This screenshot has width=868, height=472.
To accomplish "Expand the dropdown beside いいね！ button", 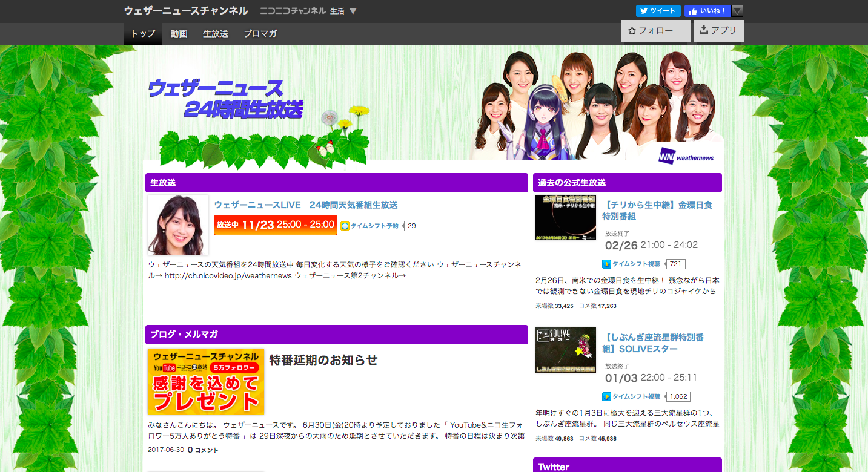I will pos(737,11).
